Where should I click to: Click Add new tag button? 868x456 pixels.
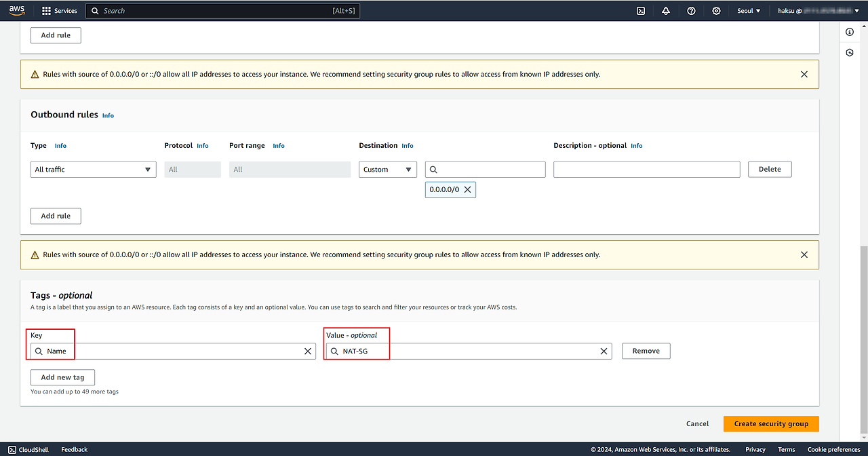62,377
